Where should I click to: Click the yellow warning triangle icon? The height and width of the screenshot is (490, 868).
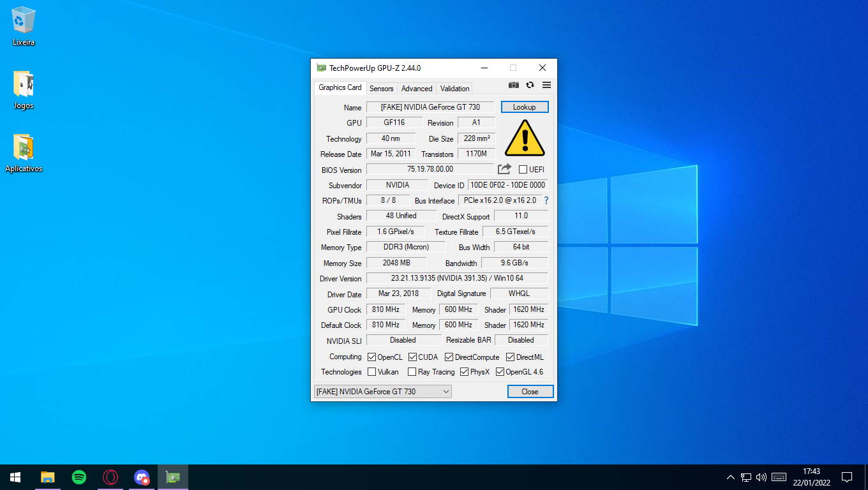525,138
